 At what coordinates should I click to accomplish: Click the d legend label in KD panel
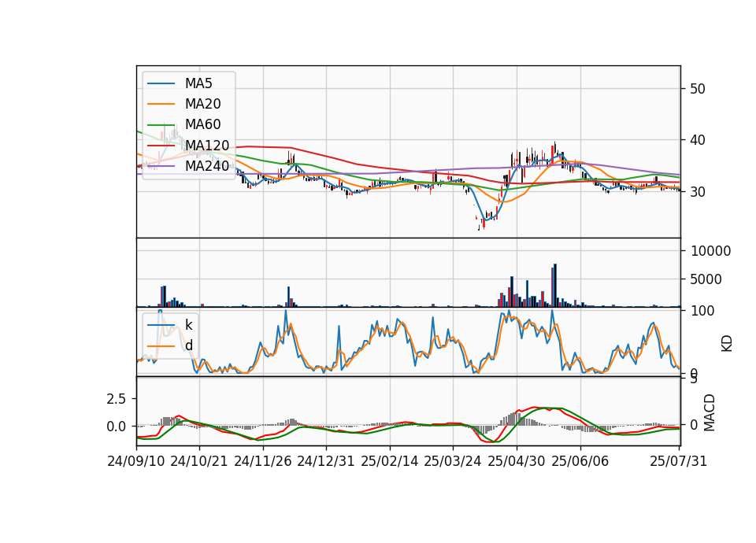188,345
